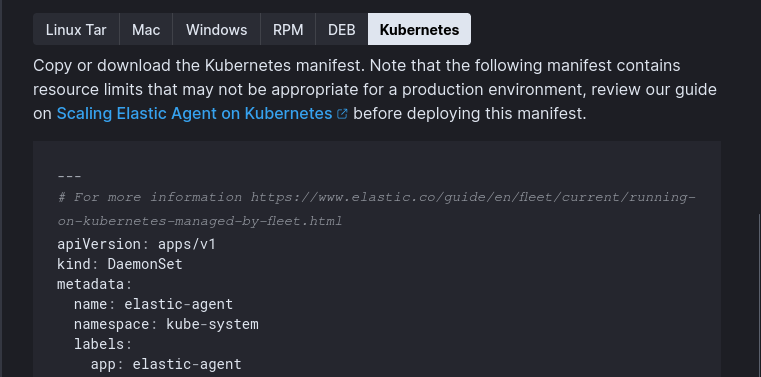The image size is (761, 377).
Task: Open the RPM install tab
Action: (288, 30)
